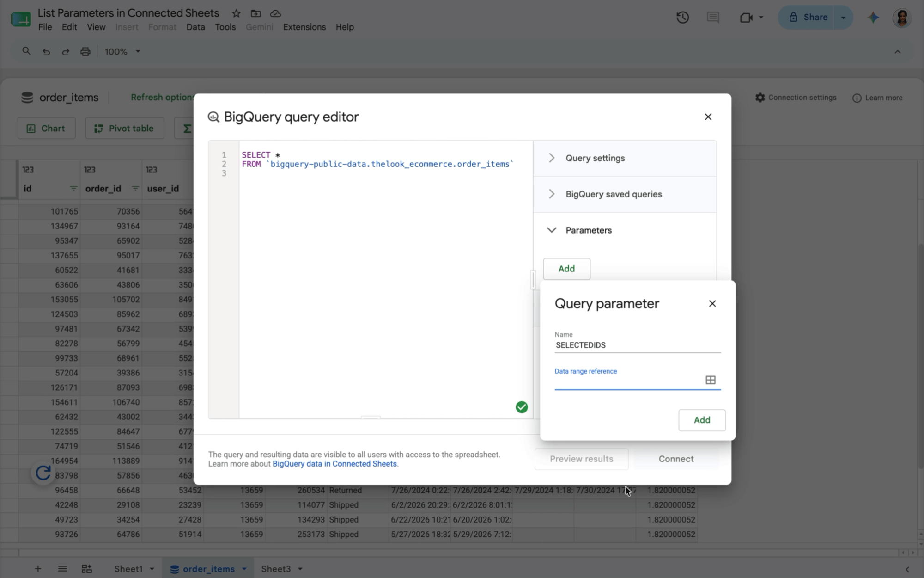The height and width of the screenshot is (578, 924).
Task: Check cloud save status icon
Action: (x=275, y=13)
